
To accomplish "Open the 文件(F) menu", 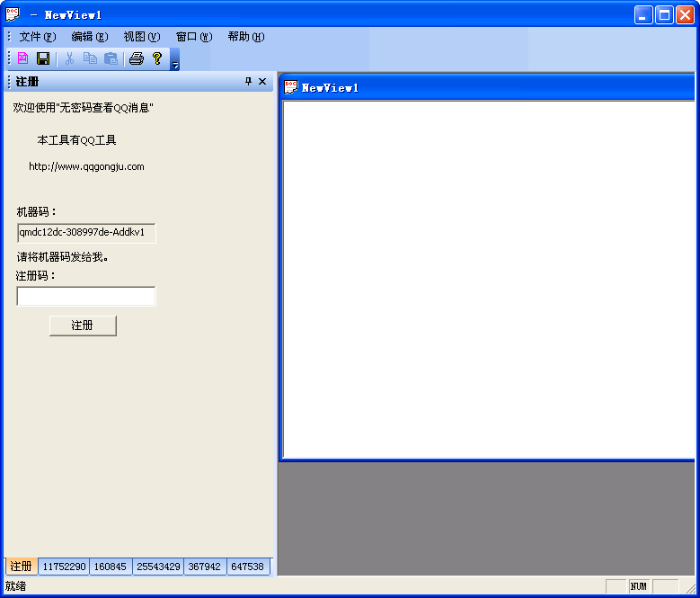I will click(x=37, y=37).
